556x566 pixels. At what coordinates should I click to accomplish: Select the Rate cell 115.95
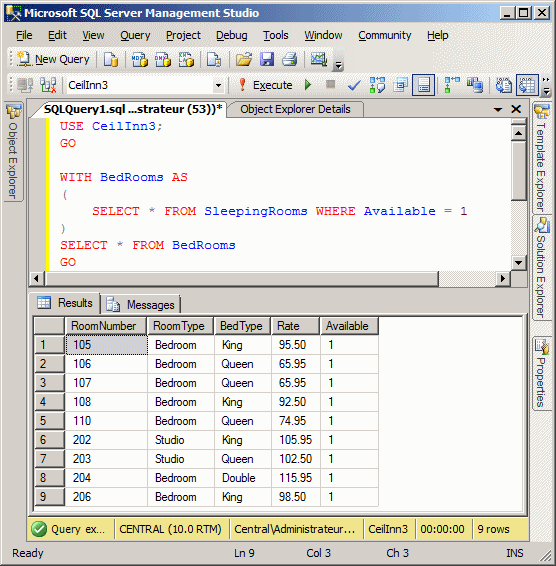[296, 478]
